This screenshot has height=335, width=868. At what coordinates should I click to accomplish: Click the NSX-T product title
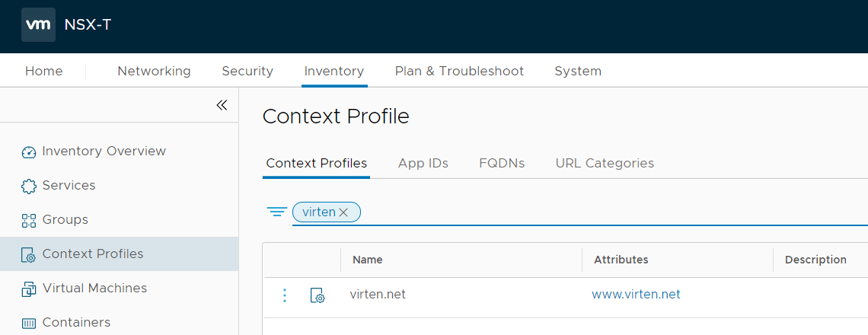coord(88,25)
